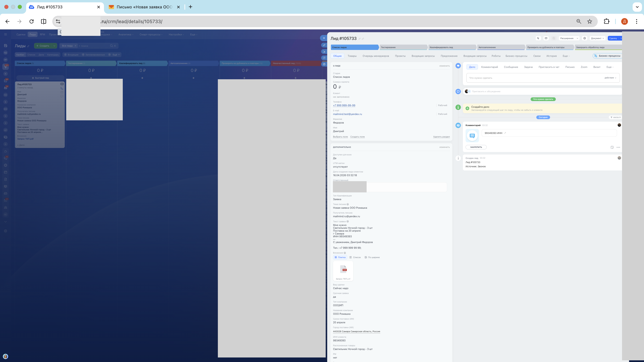Click the edit pencil next to Лид #105733 title
Viewport: 644px width, 362px height.
coord(360,39)
